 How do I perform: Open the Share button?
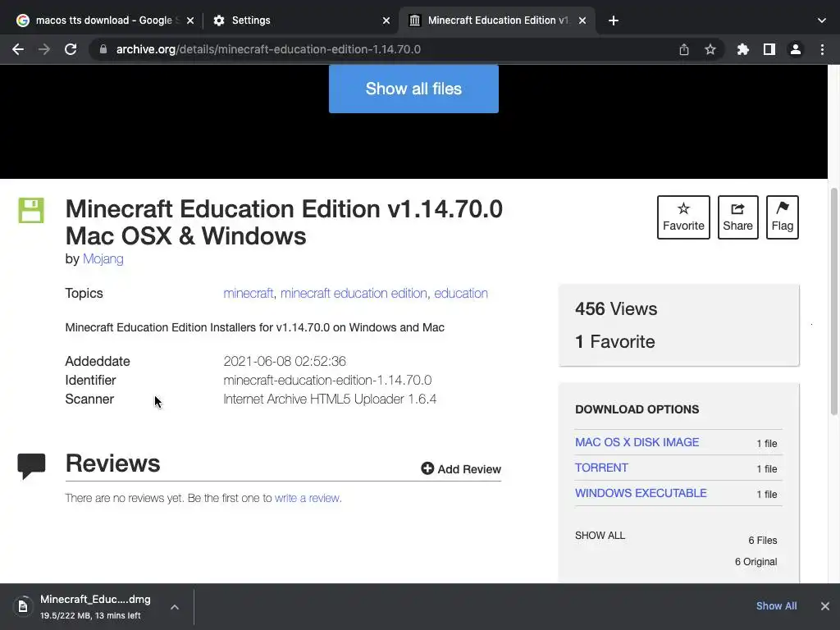737,217
